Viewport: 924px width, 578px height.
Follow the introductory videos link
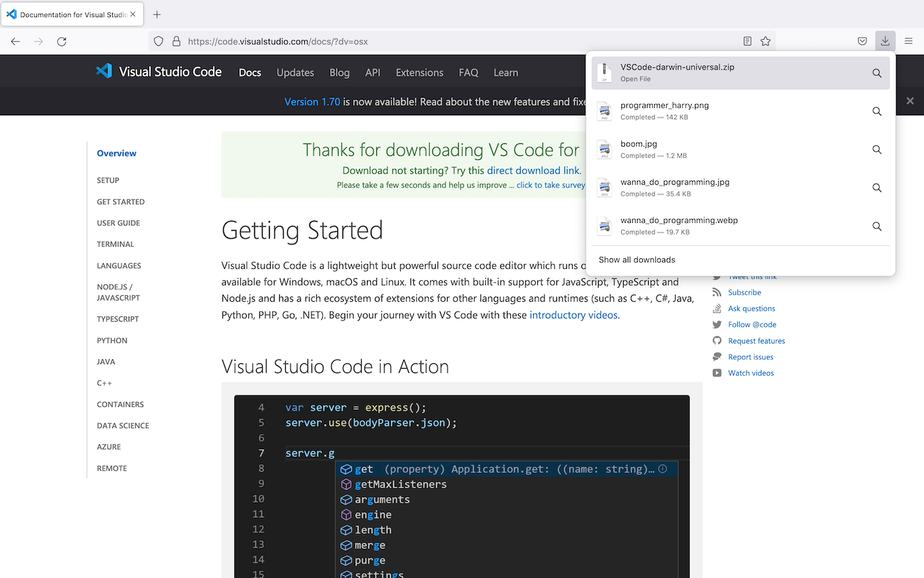point(574,315)
